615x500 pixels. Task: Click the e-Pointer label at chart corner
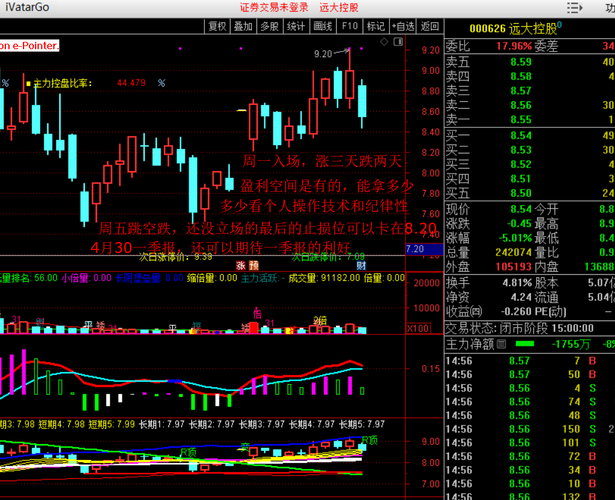pyautogui.click(x=29, y=45)
